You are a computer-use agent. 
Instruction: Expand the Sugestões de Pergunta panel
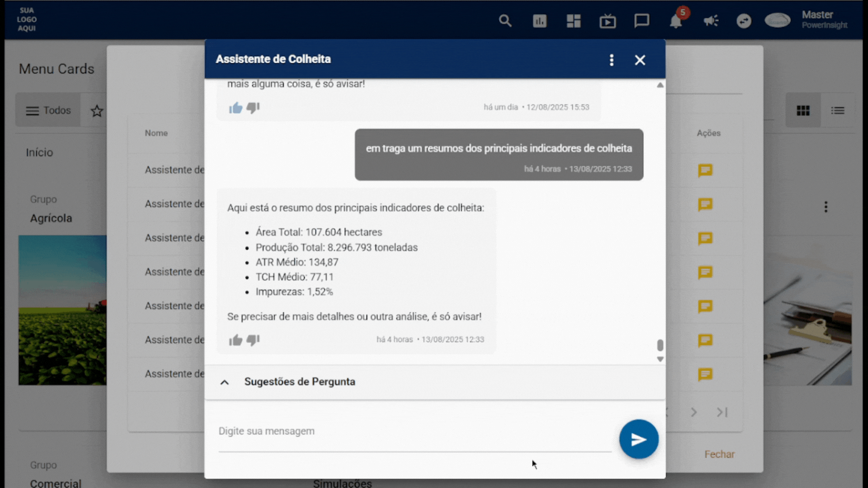coord(435,382)
